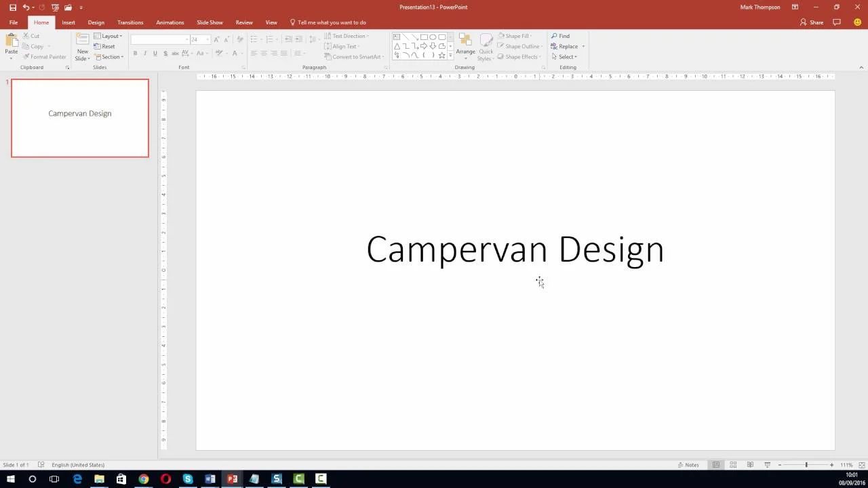
Task: Open the font name combo box
Action: (159, 39)
